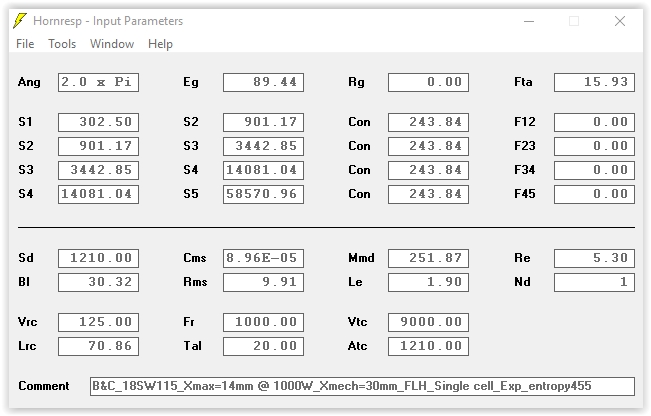Click the F12 input field
The height and width of the screenshot is (416, 651).
594,122
